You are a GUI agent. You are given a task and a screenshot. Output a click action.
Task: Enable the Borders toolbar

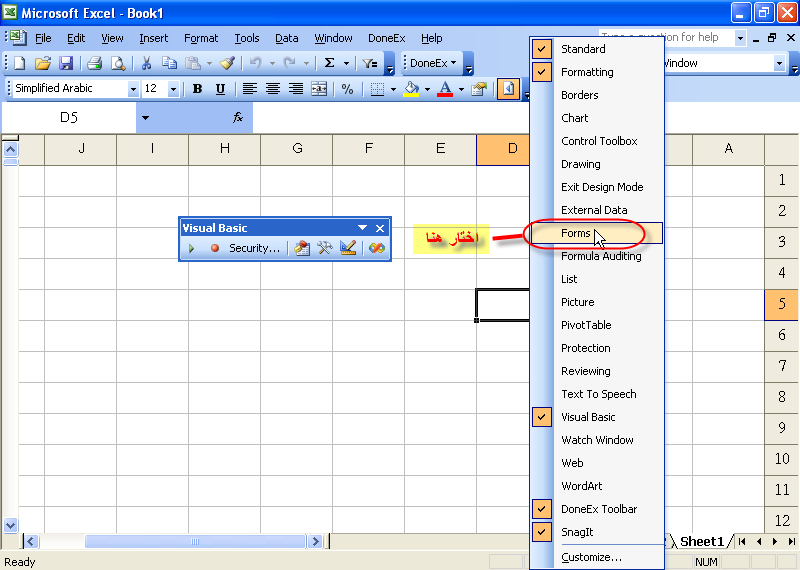(597, 95)
